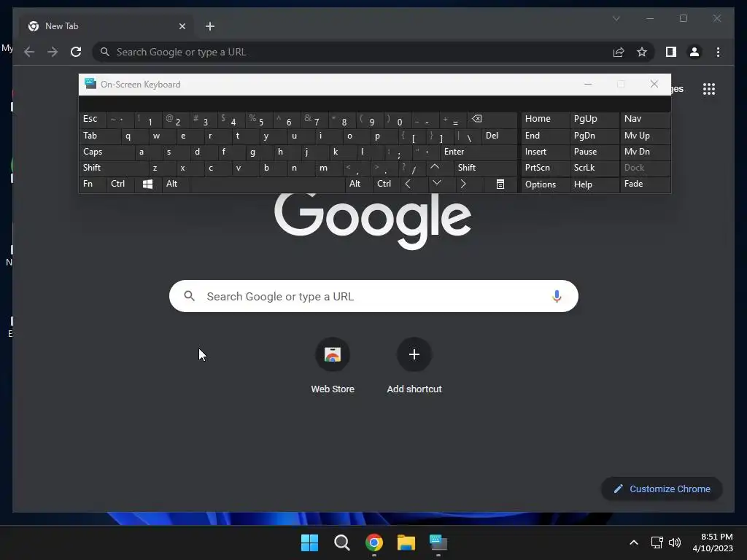Screen dimensions: 747x560
Task: Open Windows Start menu
Action: (x=309, y=542)
